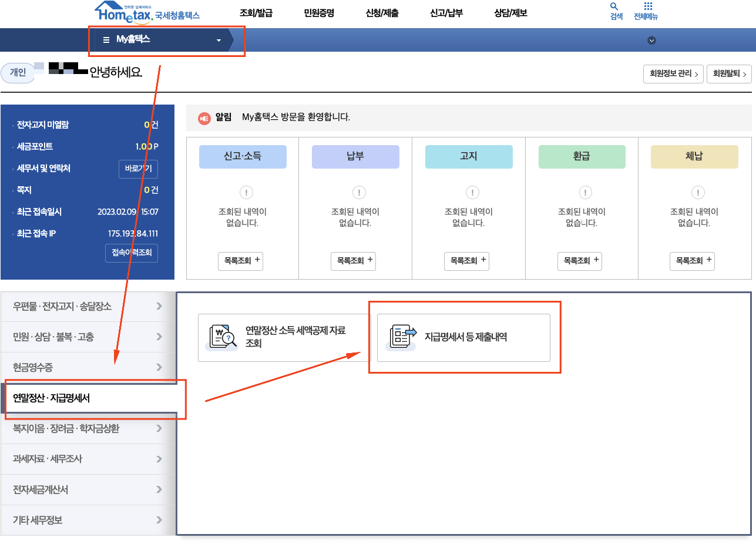Click the exclamation icon in the 환급 card

[x=584, y=192]
